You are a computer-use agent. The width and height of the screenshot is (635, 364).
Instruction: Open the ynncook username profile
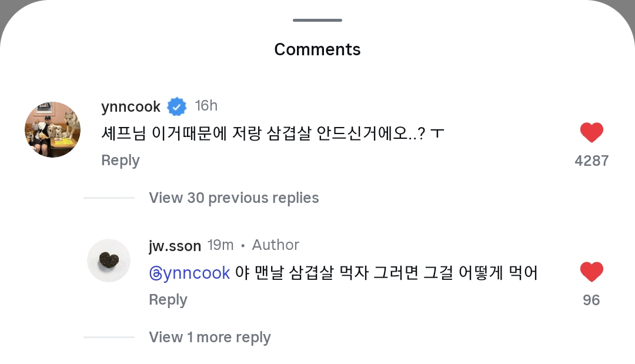click(131, 106)
